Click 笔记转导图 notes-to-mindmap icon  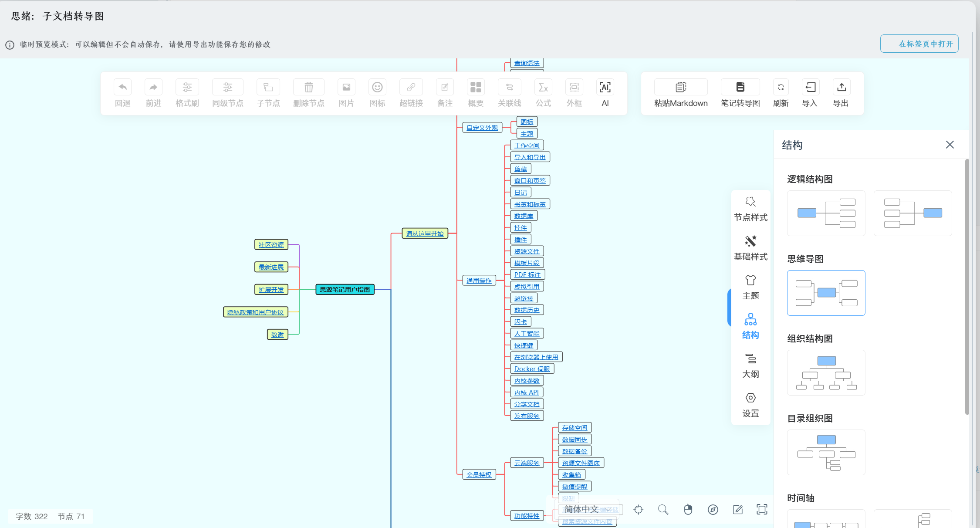(740, 88)
